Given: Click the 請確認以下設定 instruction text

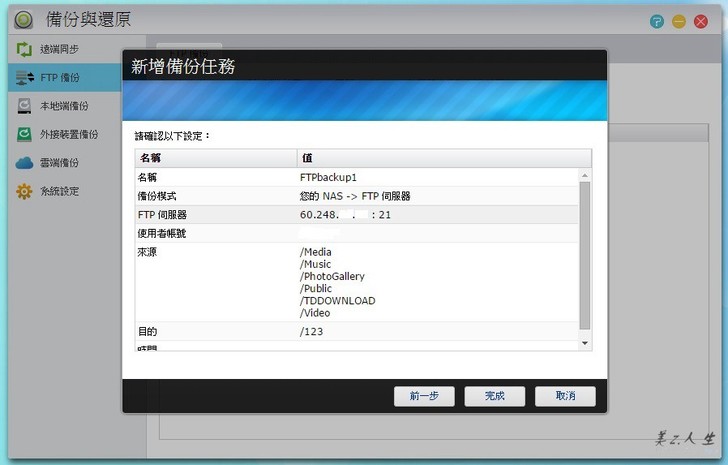Looking at the screenshot, I should pos(172,136).
